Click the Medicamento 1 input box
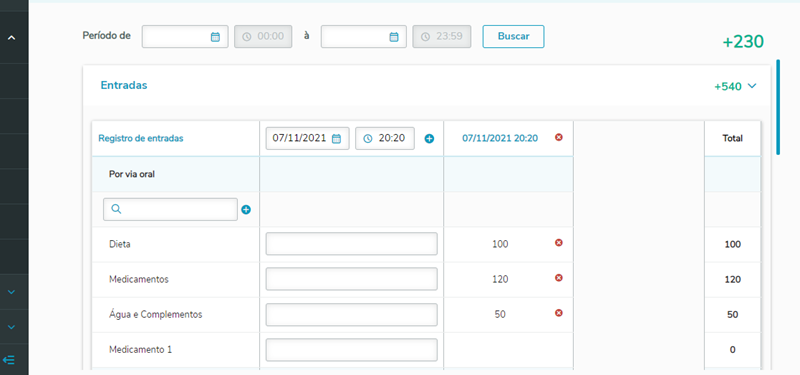 [x=352, y=349]
